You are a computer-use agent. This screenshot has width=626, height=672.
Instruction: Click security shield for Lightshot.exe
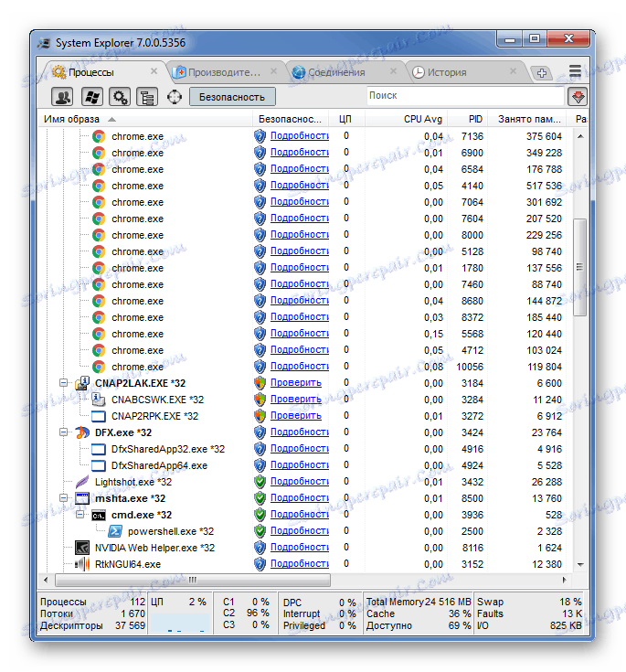(x=260, y=482)
